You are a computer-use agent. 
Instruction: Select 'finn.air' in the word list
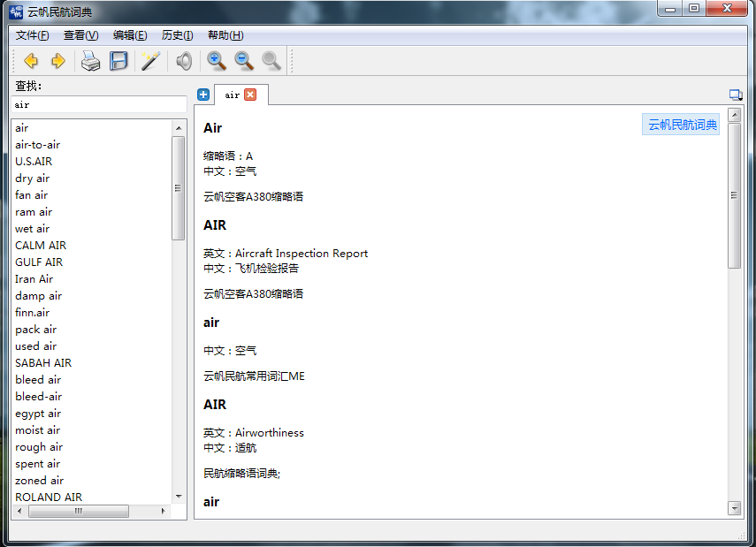point(92,313)
